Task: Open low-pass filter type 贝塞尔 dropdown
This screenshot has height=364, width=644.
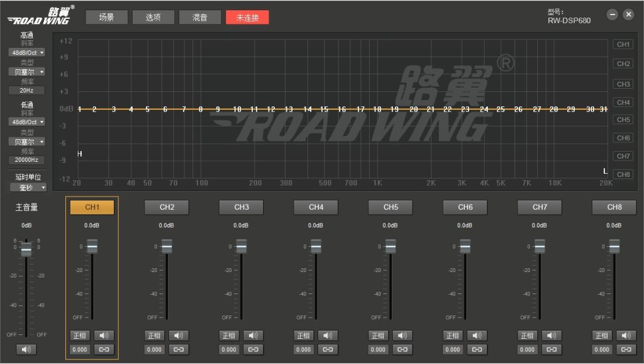Action: coord(26,142)
